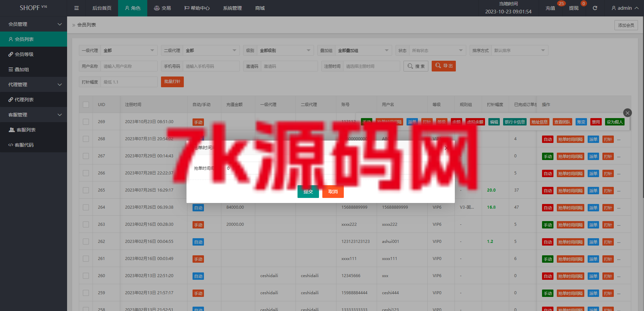Click the page refresh icon in the header
This screenshot has height=311, width=644.
coord(595,8)
